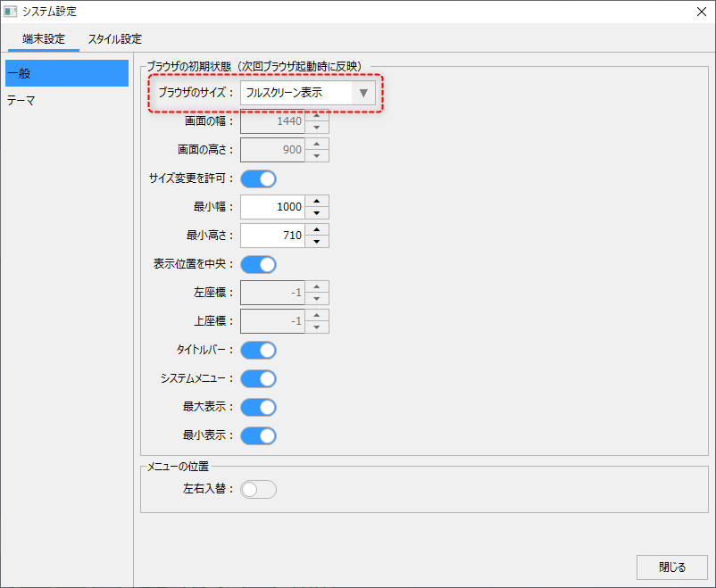Click the 最小高さ input field
This screenshot has width=716, height=588.
pyautogui.click(x=272, y=236)
